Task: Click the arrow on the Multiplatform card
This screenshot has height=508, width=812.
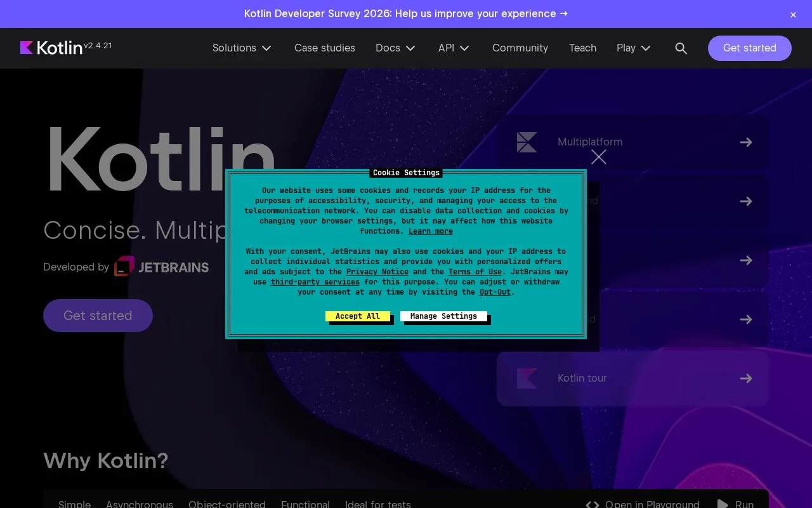Action: click(x=746, y=142)
